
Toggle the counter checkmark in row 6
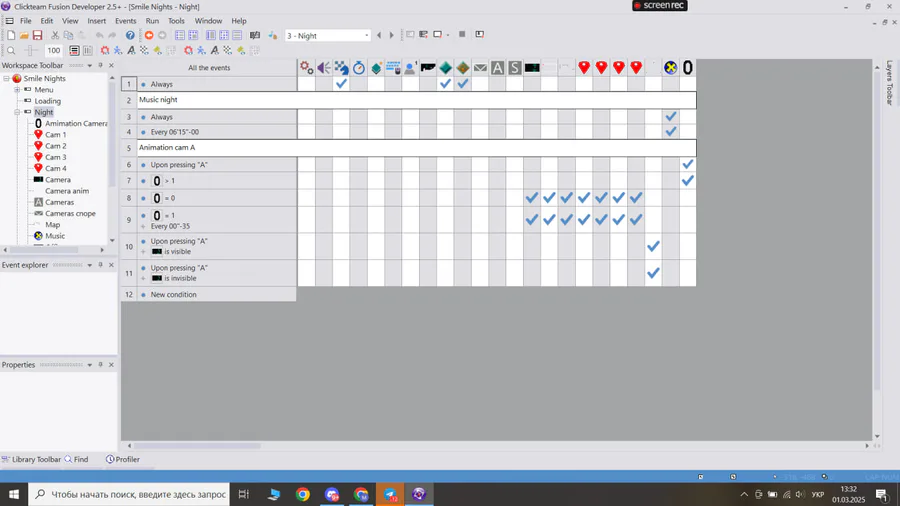688,165
